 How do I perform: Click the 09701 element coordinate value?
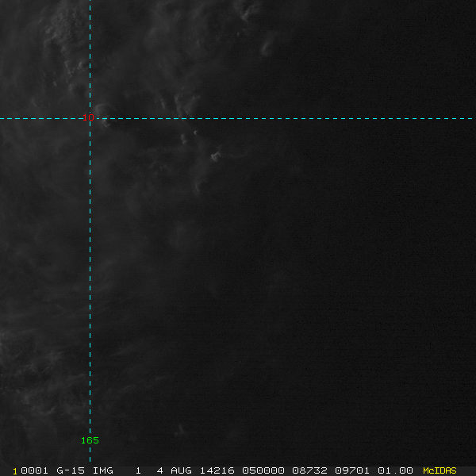(351, 470)
